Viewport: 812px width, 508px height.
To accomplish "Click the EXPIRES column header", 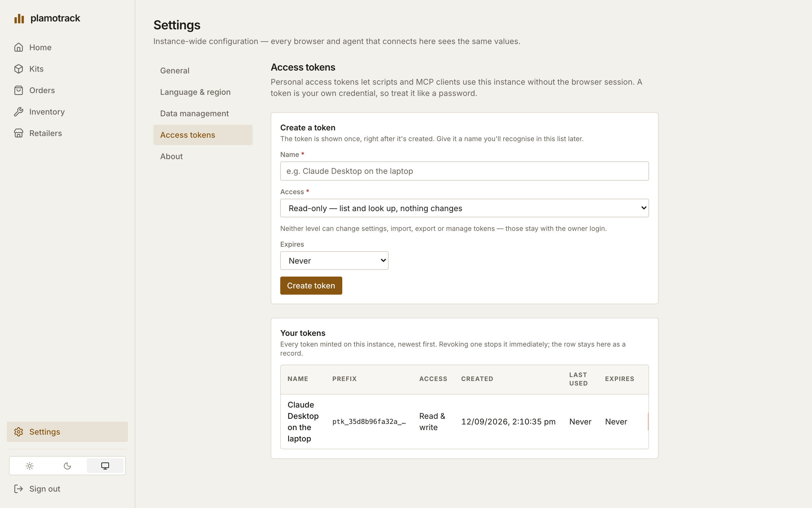I will pyautogui.click(x=620, y=379).
